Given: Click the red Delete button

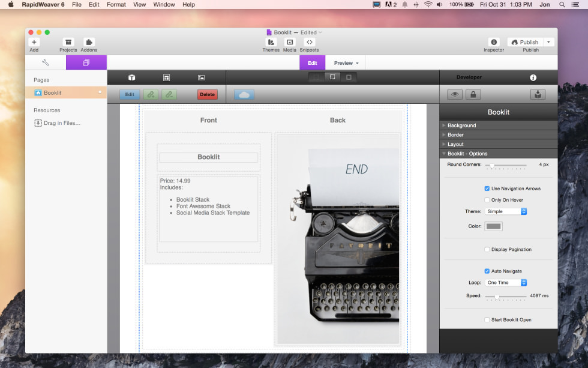Looking at the screenshot, I should point(208,94).
